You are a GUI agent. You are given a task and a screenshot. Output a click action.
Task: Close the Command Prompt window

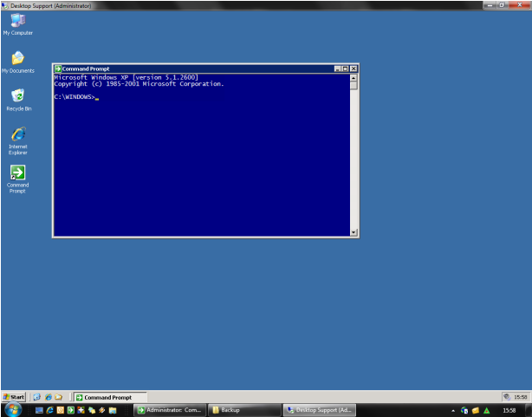click(x=354, y=68)
